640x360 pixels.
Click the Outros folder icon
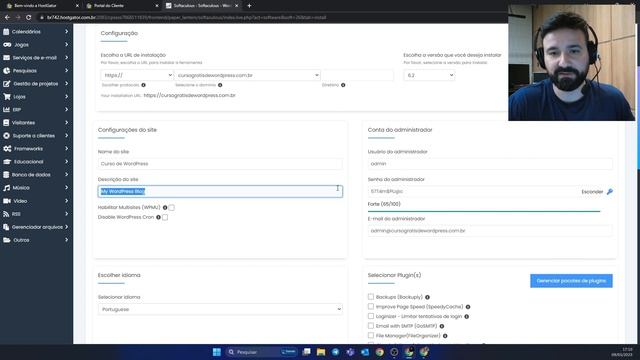[7, 240]
